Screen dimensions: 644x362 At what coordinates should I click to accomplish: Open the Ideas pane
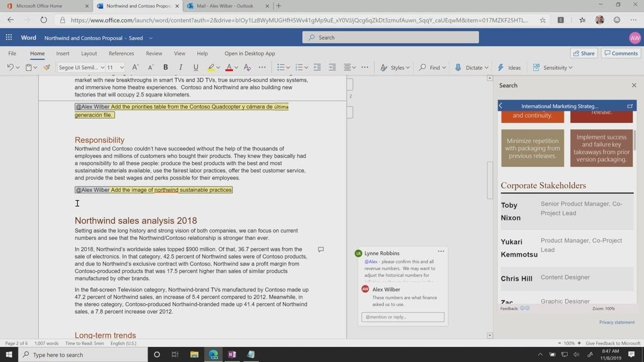pyautogui.click(x=509, y=67)
